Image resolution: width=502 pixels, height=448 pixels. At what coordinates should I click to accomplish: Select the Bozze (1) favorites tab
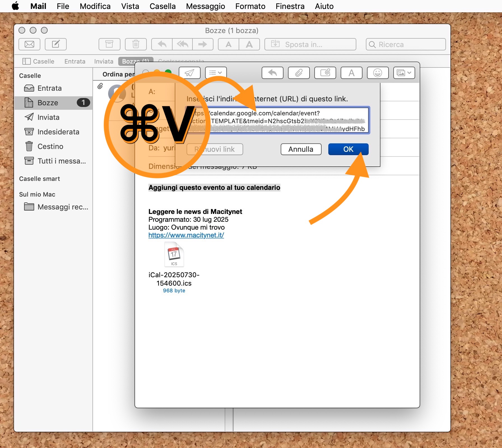[x=136, y=61]
